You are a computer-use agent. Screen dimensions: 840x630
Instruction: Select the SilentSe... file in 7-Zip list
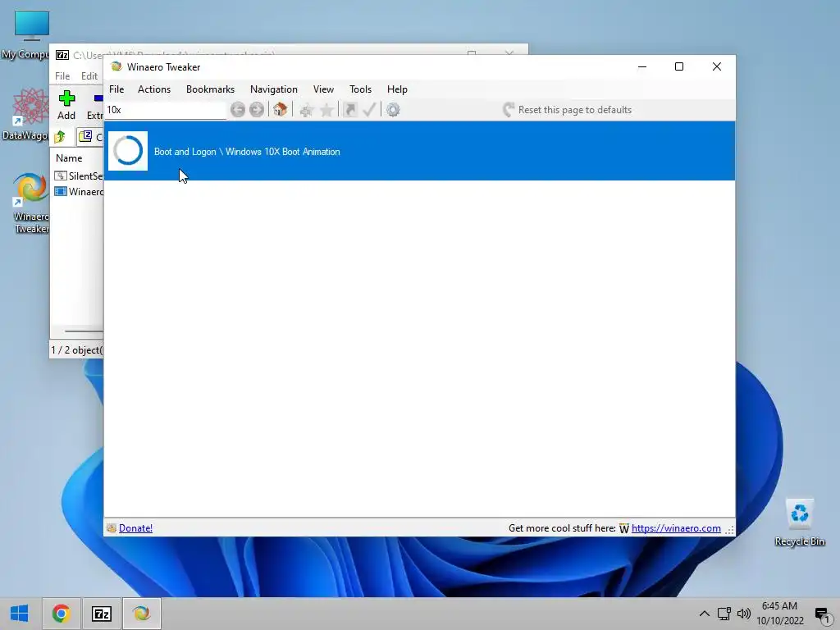click(79, 176)
